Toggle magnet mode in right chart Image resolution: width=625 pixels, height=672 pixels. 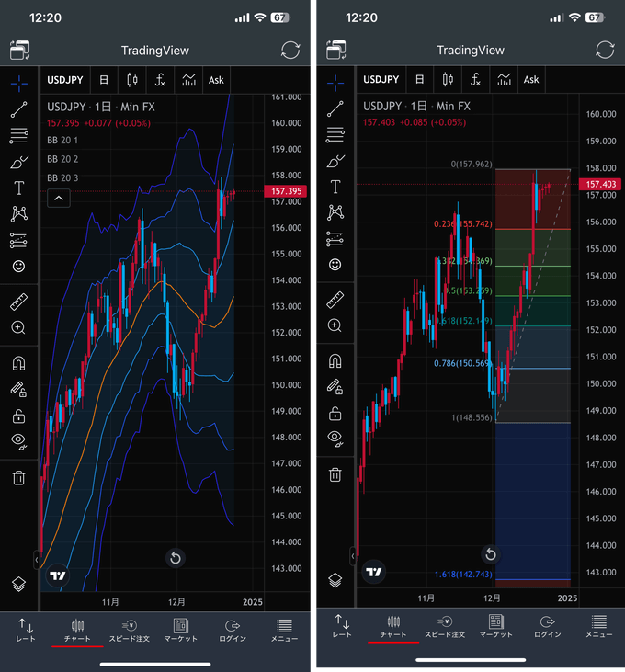coord(335,361)
